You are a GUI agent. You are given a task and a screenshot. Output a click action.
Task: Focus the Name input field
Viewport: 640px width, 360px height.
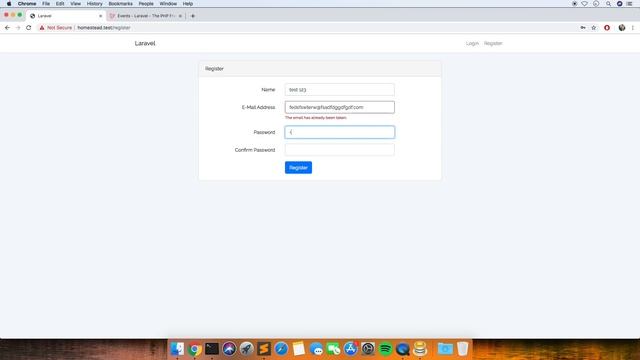point(340,89)
